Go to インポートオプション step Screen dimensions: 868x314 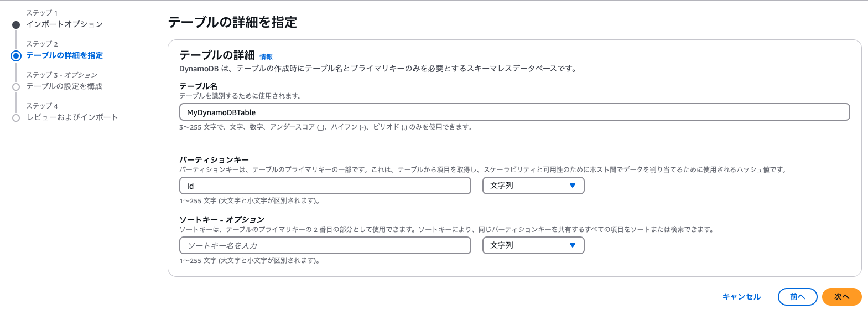tap(64, 24)
